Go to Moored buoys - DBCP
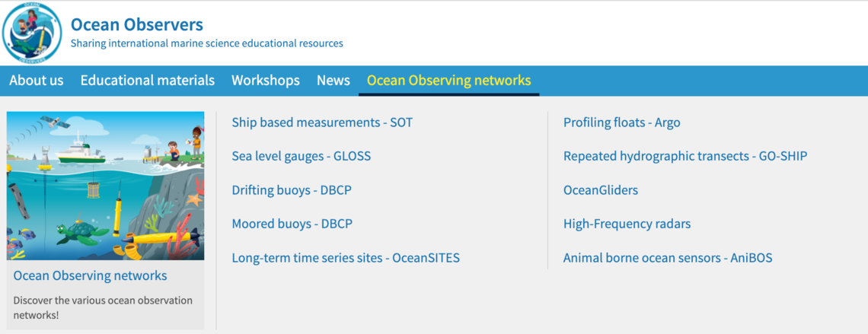This screenshot has width=868, height=334. tap(292, 224)
